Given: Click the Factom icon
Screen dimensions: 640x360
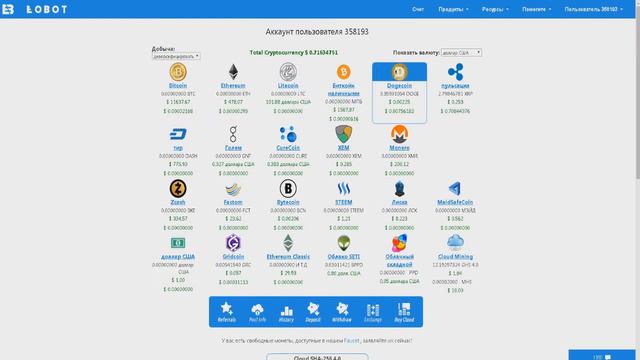Looking at the screenshot, I should [233, 189].
